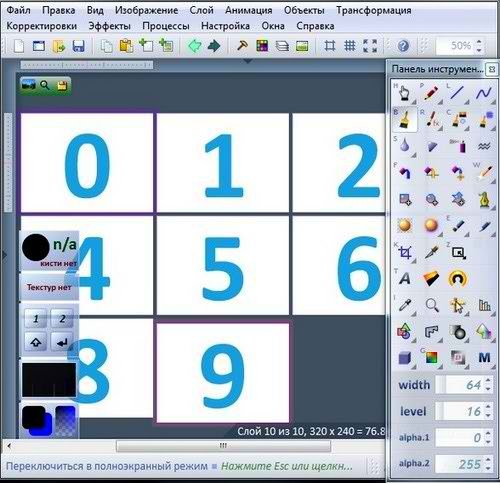Click the magnifier on canvas mini toolbar
This screenshot has height=483, width=500.
pos(45,86)
